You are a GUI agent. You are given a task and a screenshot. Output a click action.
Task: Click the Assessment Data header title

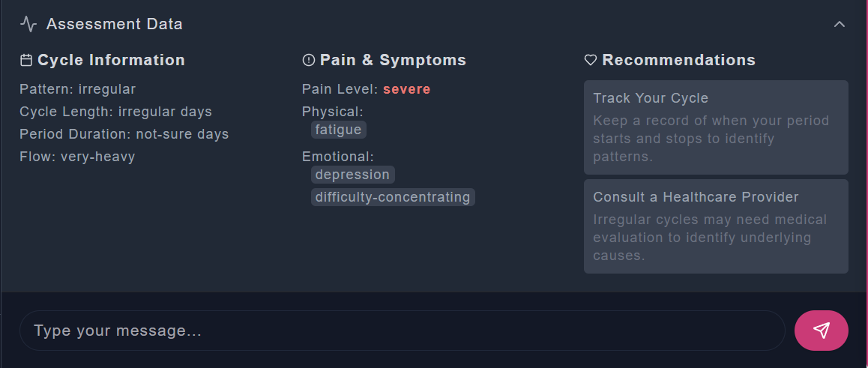[x=114, y=24]
